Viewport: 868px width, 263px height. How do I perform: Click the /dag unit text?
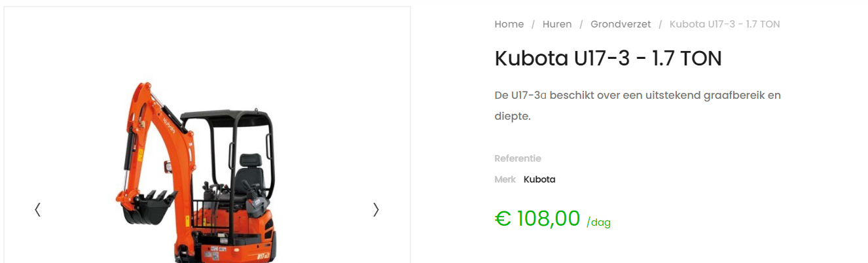[598, 222]
